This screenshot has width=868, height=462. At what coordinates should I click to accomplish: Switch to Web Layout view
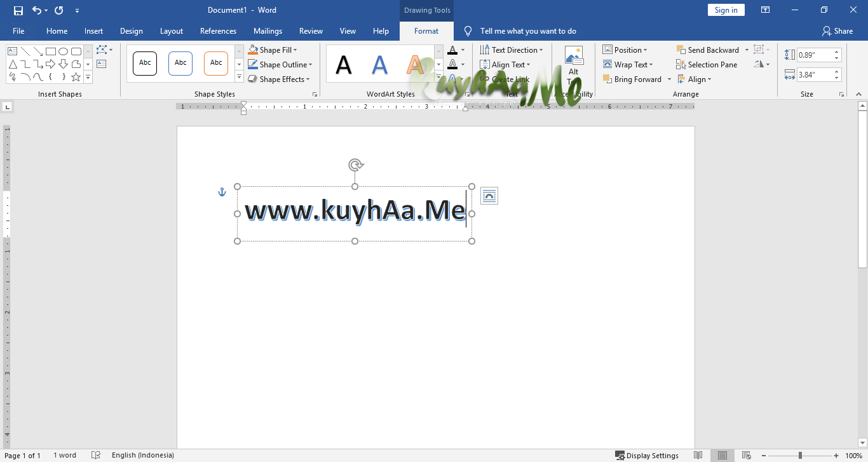tap(746, 455)
